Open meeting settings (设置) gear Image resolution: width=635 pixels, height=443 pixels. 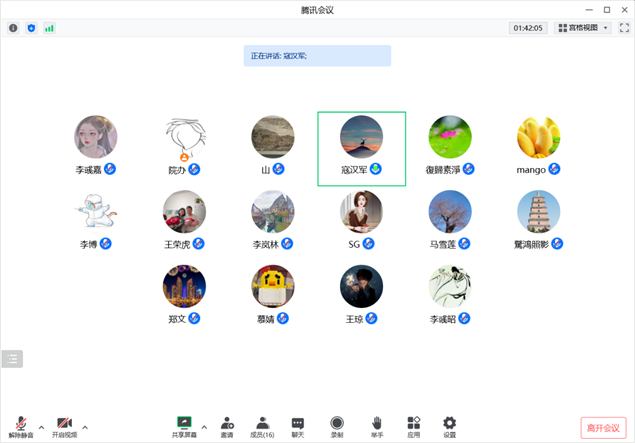point(449,425)
